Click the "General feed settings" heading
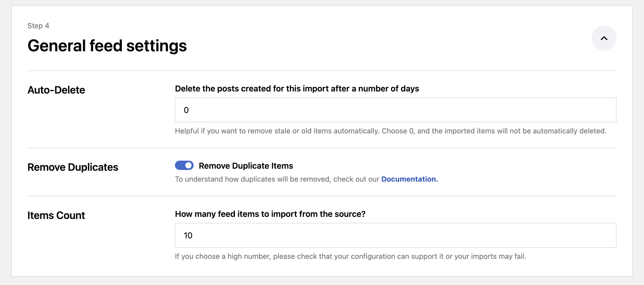Screen dimensions: 644x285 tap(107, 46)
